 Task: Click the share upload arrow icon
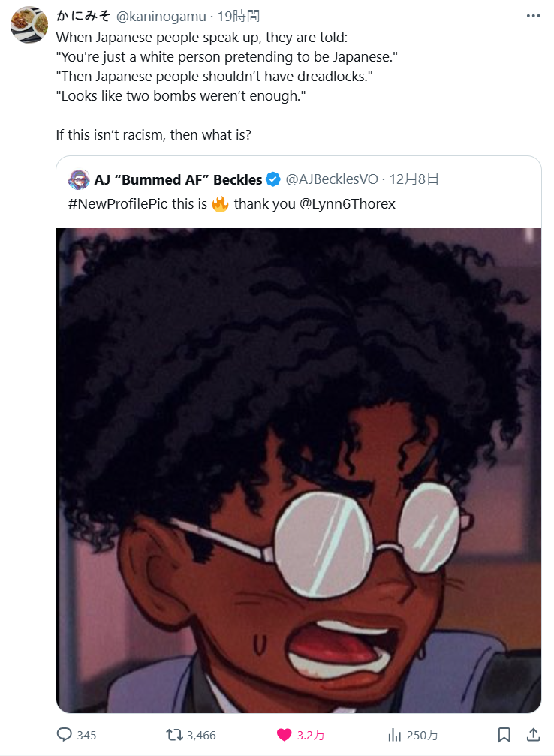tap(533, 734)
